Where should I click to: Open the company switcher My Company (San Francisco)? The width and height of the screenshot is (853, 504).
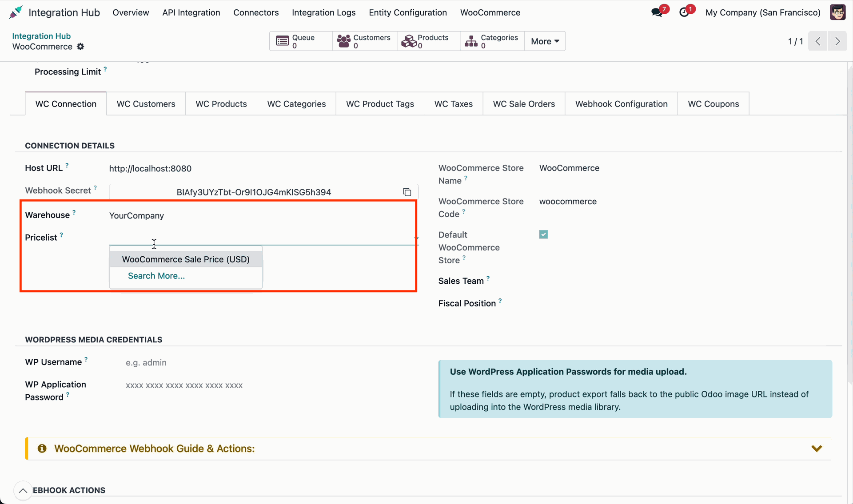coord(763,12)
